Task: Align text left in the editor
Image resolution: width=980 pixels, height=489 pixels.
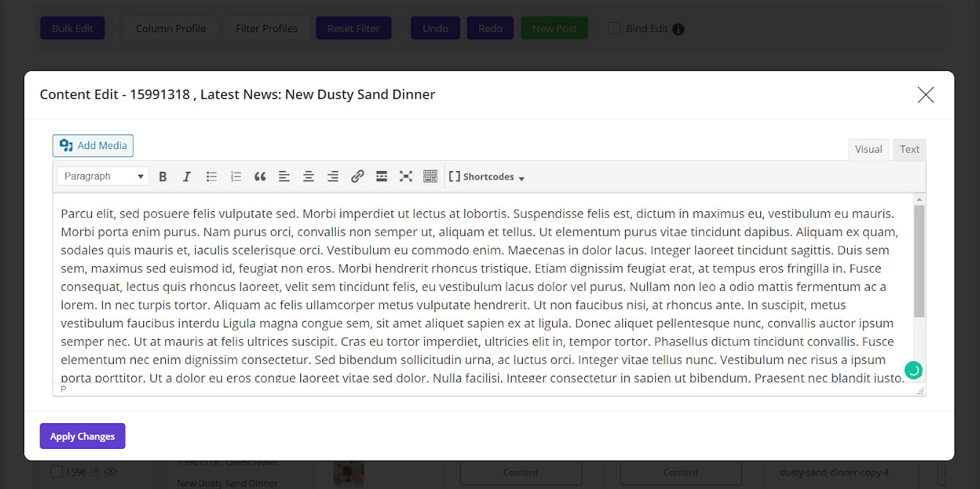Action: pos(284,176)
